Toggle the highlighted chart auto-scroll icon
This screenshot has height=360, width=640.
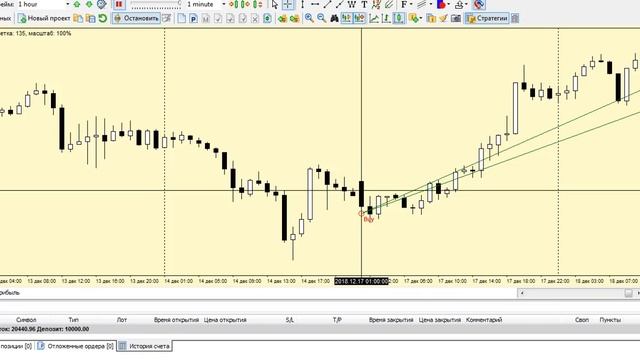pyautogui.click(x=359, y=18)
